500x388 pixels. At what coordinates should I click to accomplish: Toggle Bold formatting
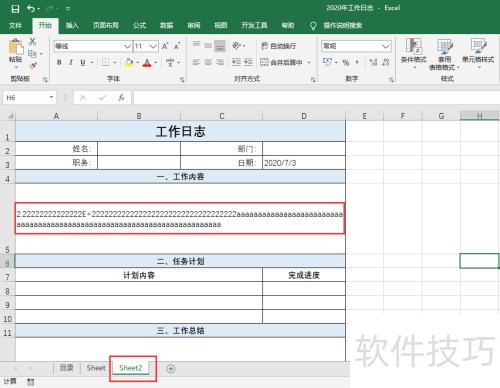click(59, 62)
